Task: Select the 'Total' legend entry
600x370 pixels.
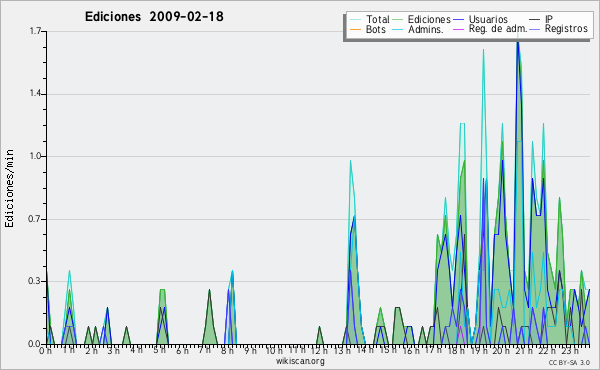Action: click(x=378, y=19)
